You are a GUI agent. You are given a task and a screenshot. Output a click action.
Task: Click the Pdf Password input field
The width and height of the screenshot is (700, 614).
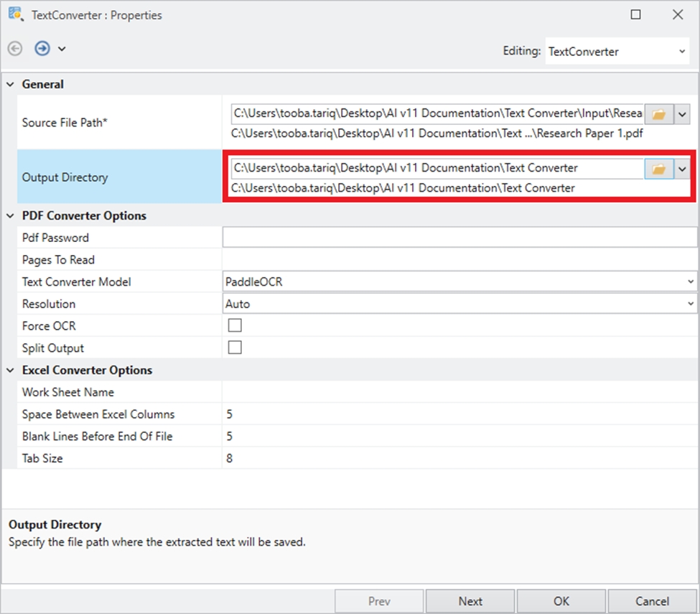[459, 238]
